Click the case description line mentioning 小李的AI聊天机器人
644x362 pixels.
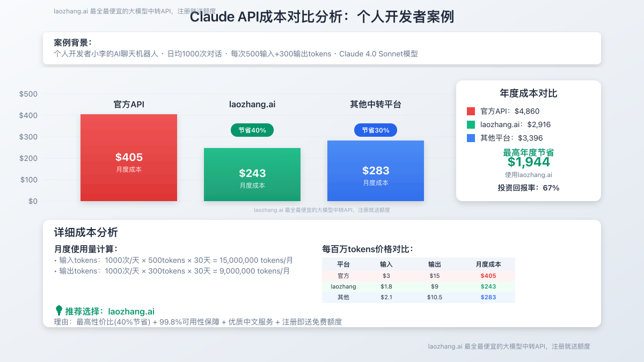236,54
